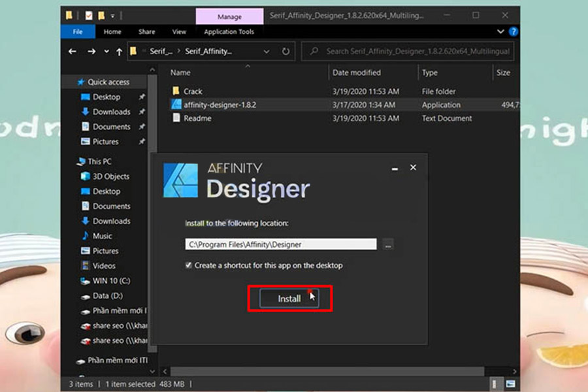Click the back navigation arrow
588x392 pixels.
click(x=74, y=51)
